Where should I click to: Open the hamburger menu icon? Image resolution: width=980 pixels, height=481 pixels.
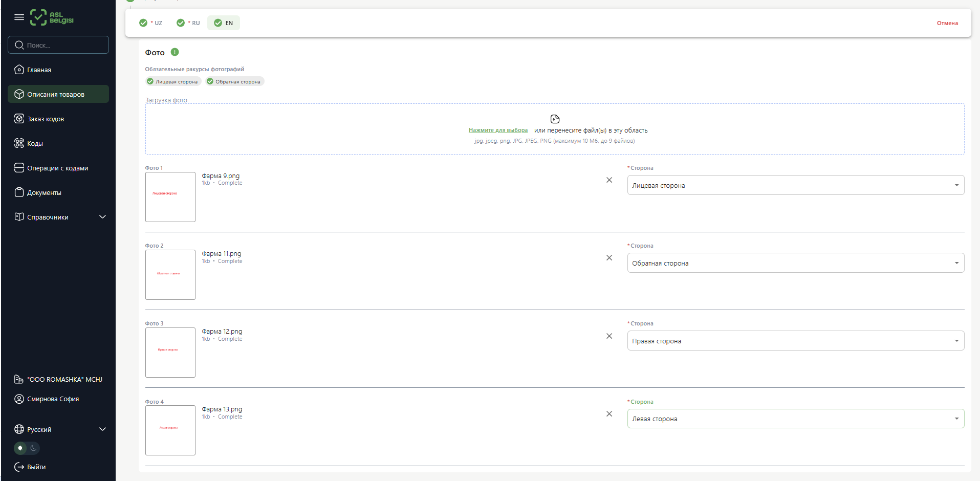click(19, 17)
